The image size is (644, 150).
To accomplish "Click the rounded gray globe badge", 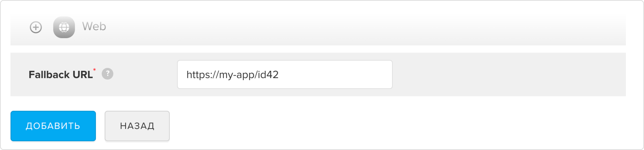I will [x=64, y=27].
